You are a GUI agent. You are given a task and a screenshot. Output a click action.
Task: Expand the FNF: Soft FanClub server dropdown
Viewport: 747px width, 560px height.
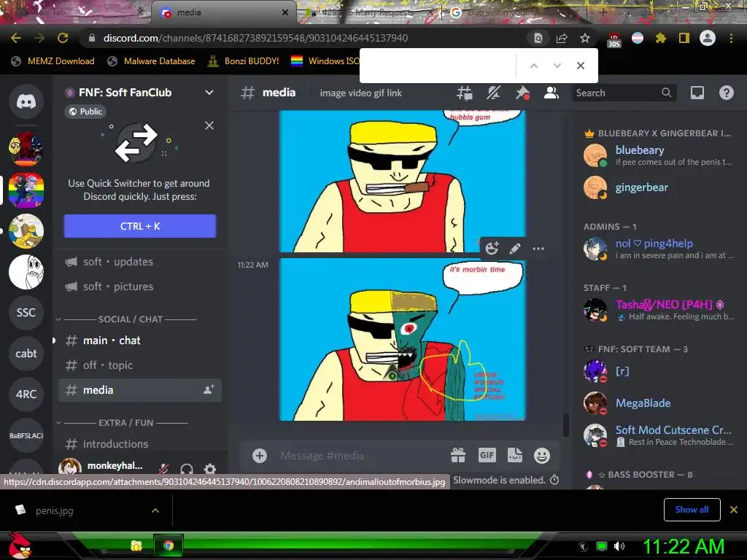(209, 93)
